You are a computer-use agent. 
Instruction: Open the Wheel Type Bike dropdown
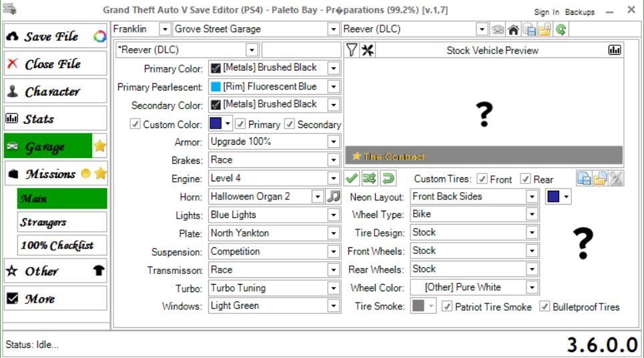533,214
